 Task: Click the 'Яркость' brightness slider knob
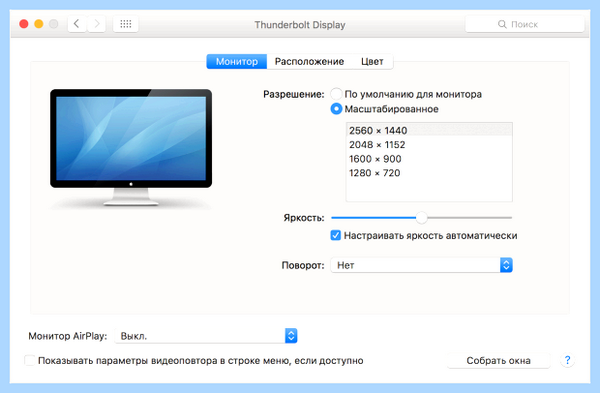click(421, 218)
